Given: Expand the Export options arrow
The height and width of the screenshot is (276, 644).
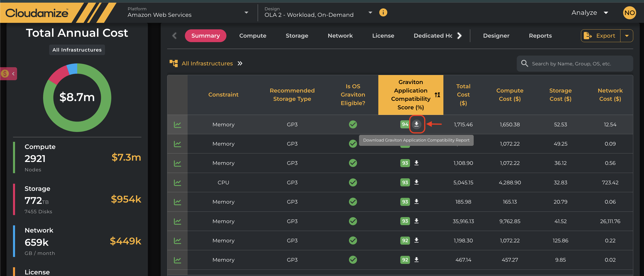Looking at the screenshot, I should point(626,36).
